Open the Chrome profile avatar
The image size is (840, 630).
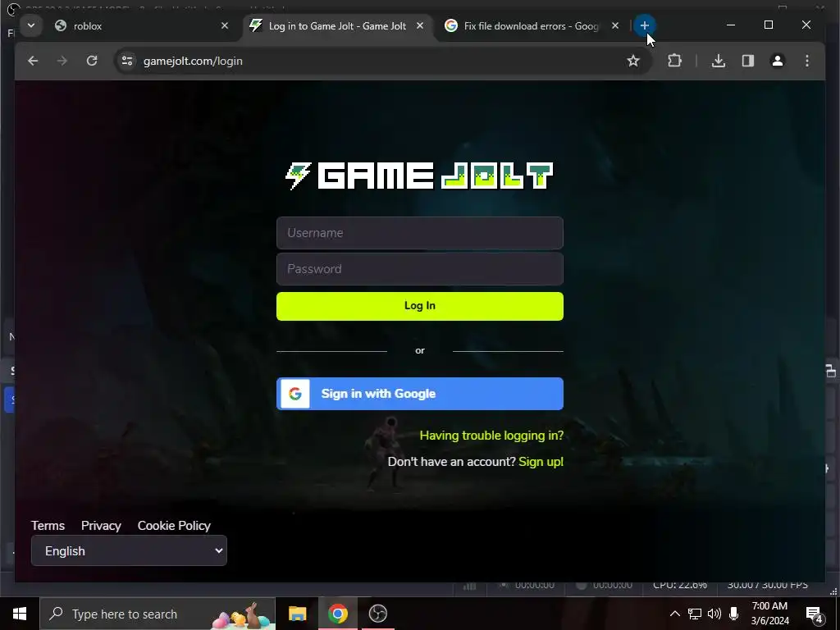click(x=778, y=61)
